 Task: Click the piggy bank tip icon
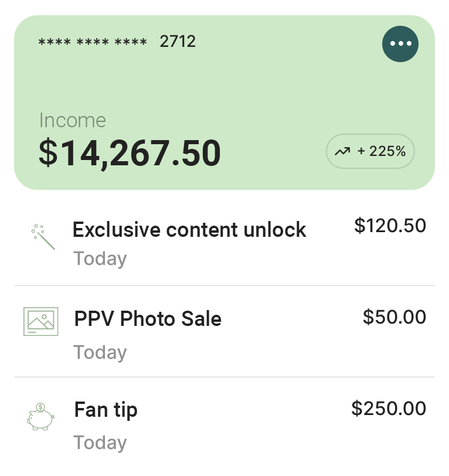click(x=40, y=416)
